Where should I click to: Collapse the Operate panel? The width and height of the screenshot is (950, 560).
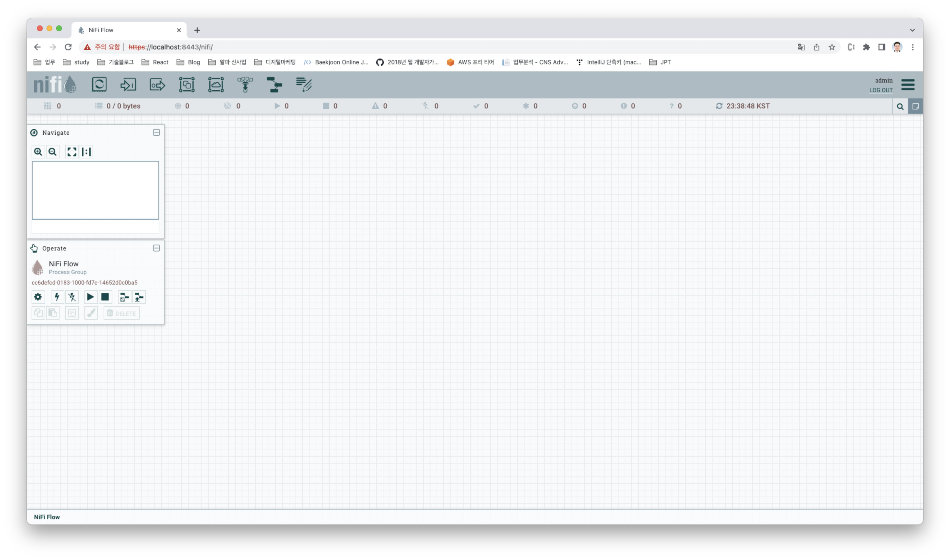(x=156, y=248)
